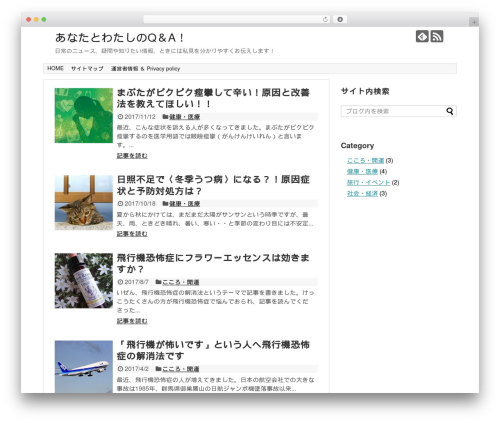The height and width of the screenshot is (423, 500).
Task: Open article 「飛行機が怖いです」という人へ
Action: 213,350
